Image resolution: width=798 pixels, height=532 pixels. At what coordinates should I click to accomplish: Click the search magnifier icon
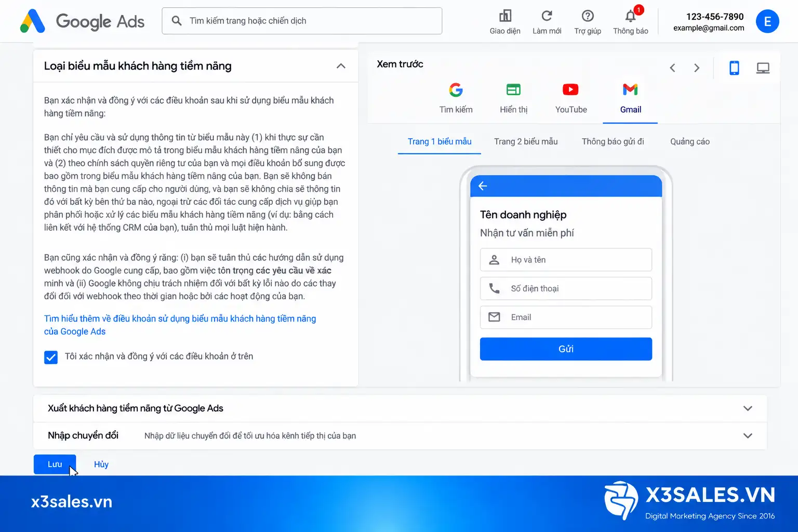(x=177, y=21)
